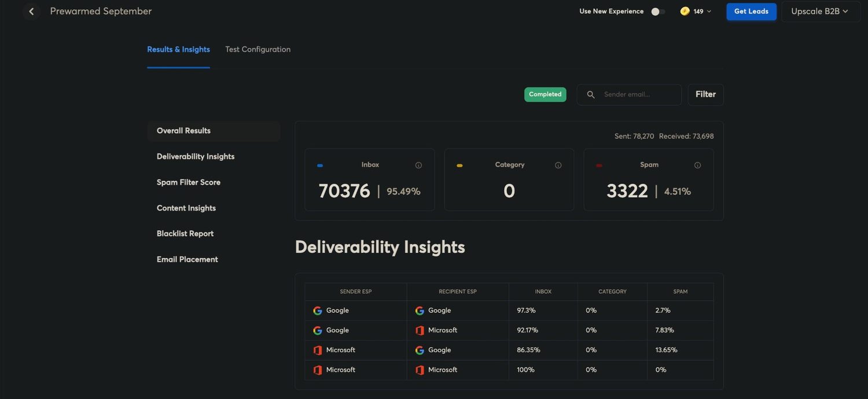Click Google sender icon in 92.17% row
Screen dimensions: 868x399
[318, 330]
